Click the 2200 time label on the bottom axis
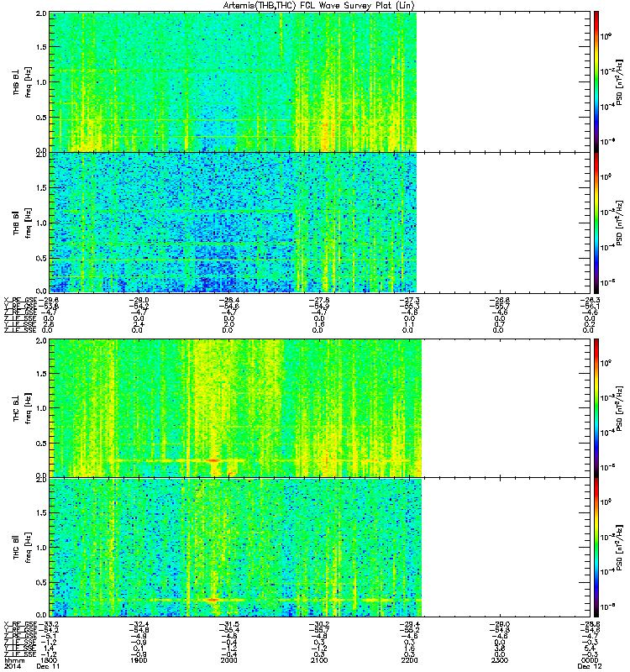Viewport: 630px width, 672px height. [x=409, y=660]
